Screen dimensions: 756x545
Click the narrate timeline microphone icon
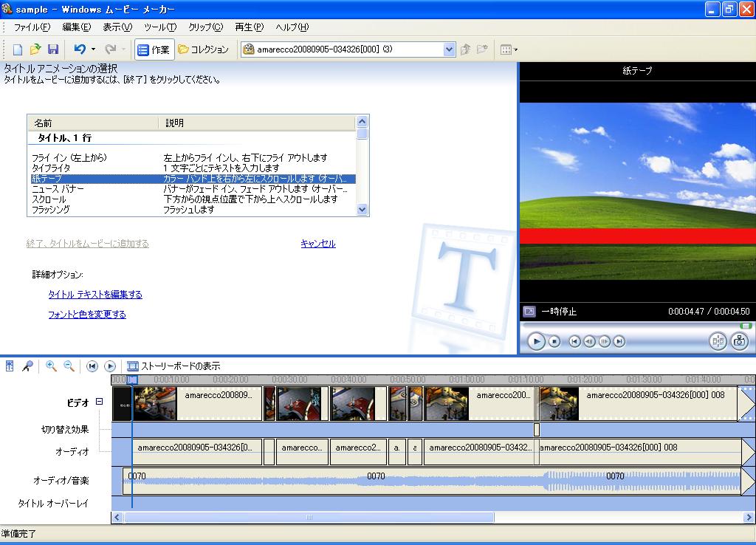pos(27,366)
